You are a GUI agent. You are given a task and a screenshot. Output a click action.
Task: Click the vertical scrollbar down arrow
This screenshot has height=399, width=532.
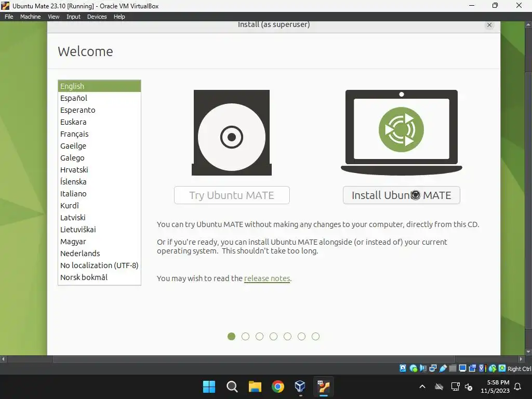528,352
